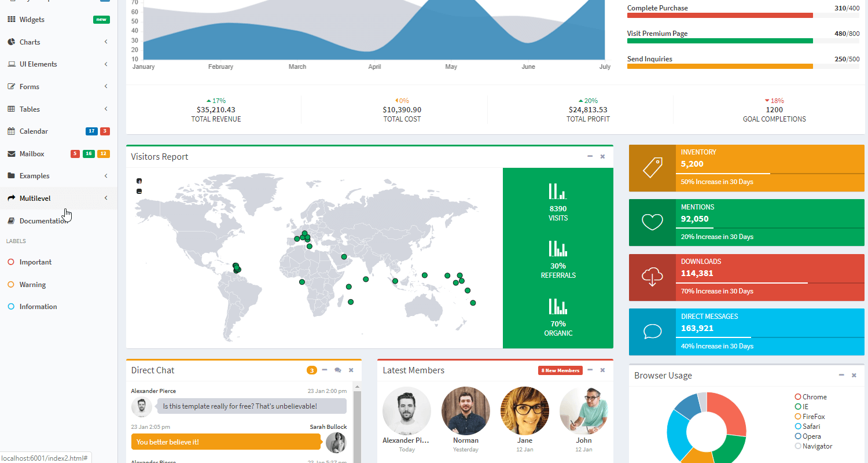Image resolution: width=868 pixels, height=463 pixels.
Task: Expand the Charts submenu arrow
Action: point(106,42)
